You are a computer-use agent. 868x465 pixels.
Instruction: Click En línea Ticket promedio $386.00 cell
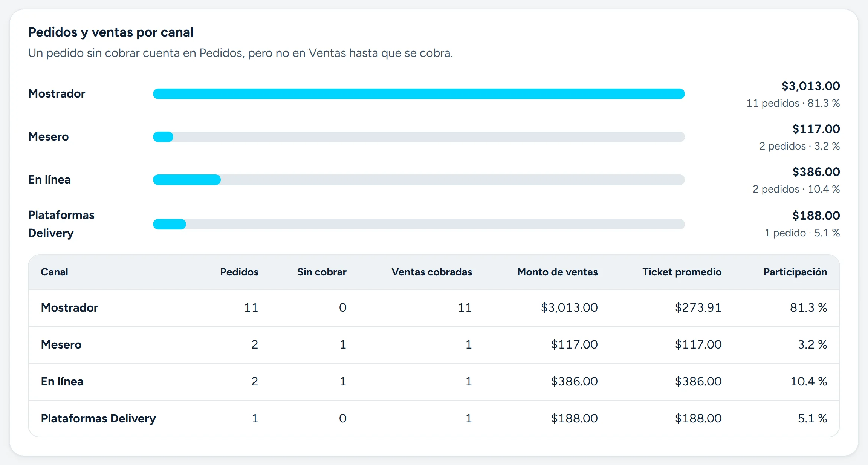(698, 382)
